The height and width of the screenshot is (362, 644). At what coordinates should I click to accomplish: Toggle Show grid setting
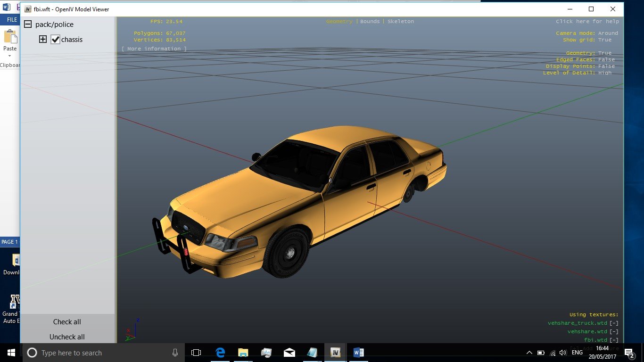tap(605, 40)
